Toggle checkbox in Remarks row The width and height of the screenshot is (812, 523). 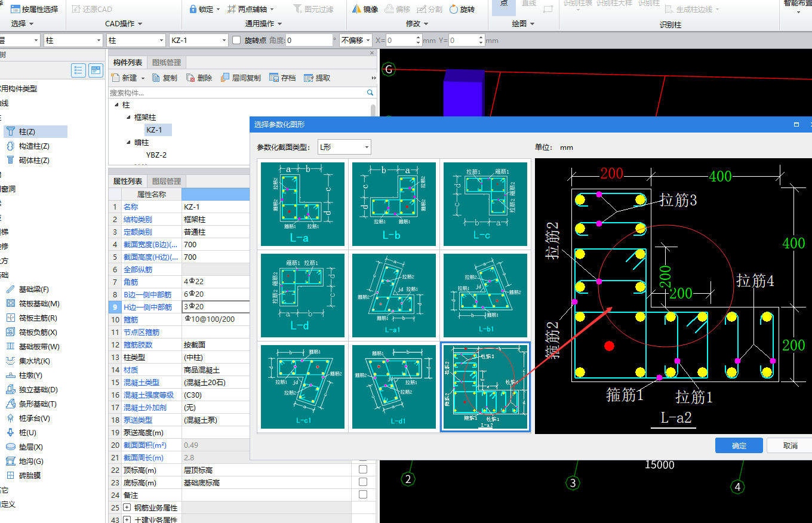point(363,494)
